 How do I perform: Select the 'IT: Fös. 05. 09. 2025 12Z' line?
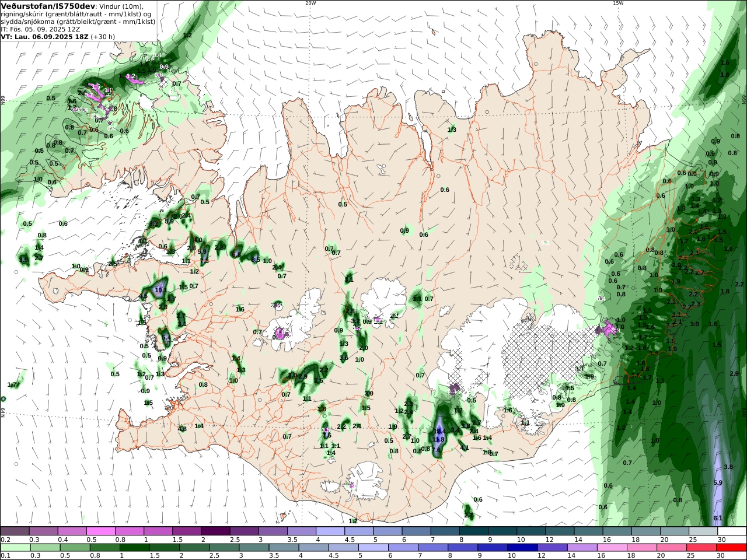tap(41, 29)
